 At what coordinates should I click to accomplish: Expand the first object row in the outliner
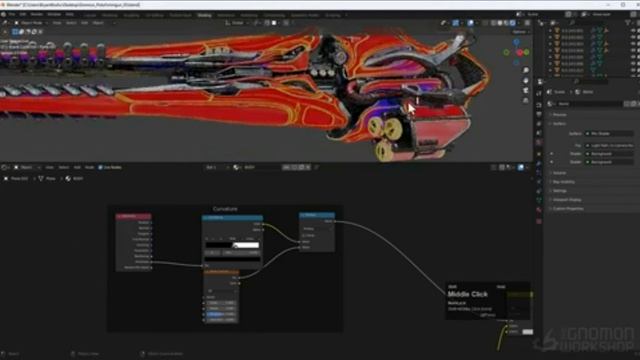pyautogui.click(x=550, y=31)
